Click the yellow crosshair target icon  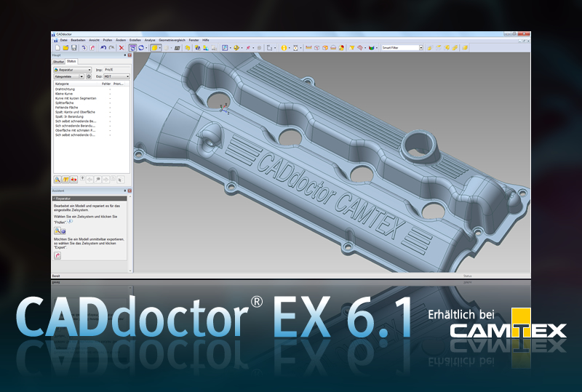click(236, 48)
